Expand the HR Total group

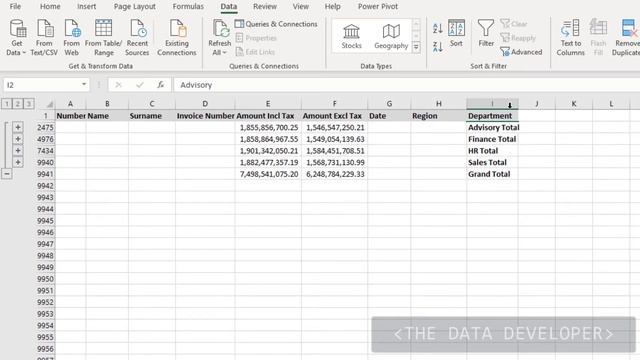pyautogui.click(x=18, y=151)
